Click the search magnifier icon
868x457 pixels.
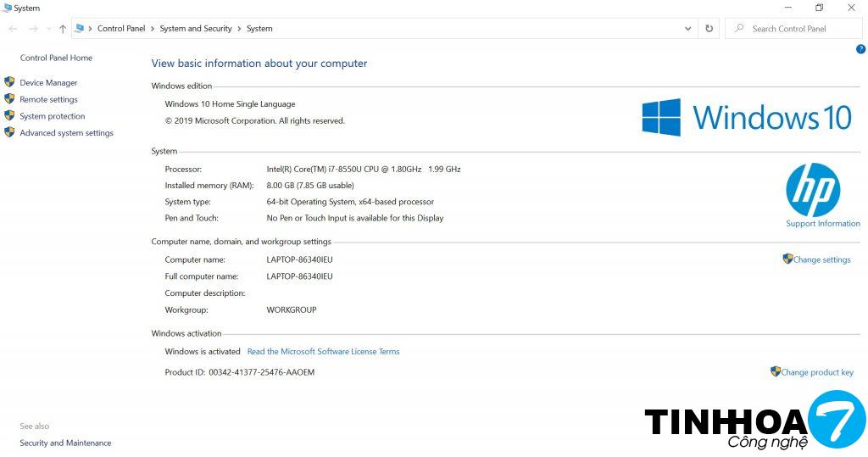(739, 29)
